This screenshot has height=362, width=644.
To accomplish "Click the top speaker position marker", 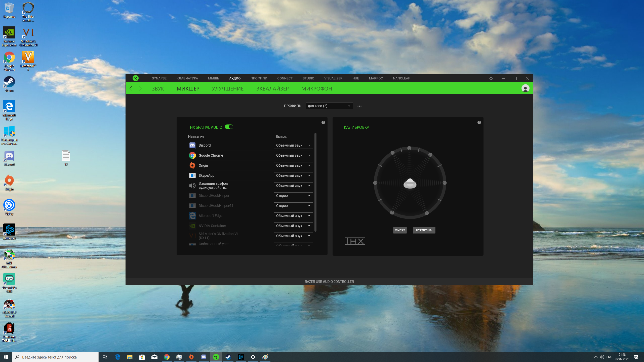I will click(x=409, y=148).
